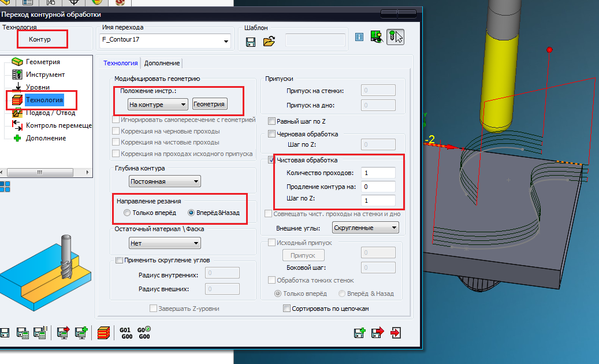Select Технология in the tree
Screen dimensions: 599x364
[44, 100]
